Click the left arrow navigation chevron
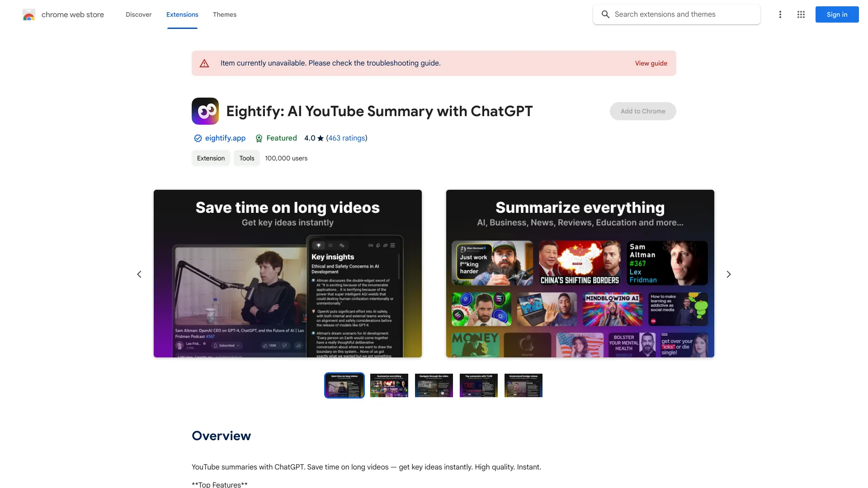This screenshot has height=488, width=868. pos(139,274)
